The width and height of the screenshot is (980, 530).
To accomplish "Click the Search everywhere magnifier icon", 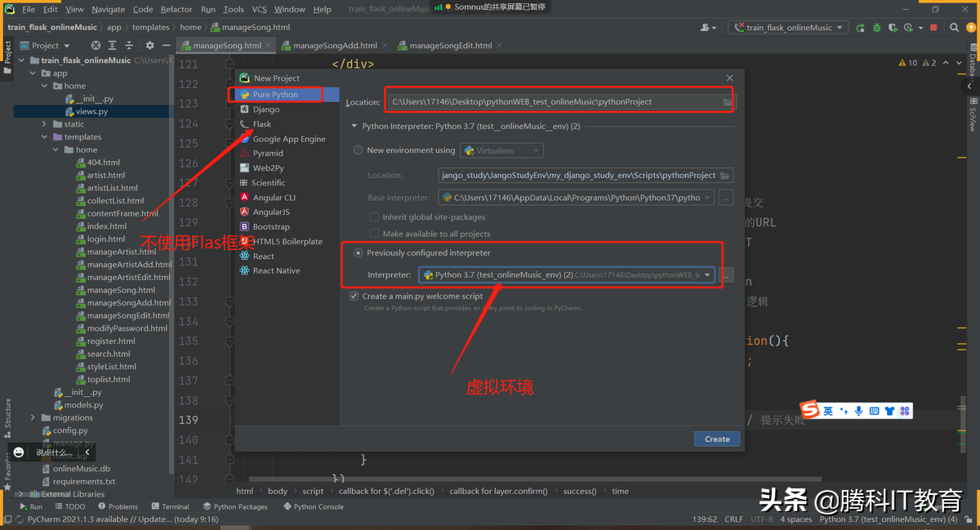I will click(x=954, y=26).
